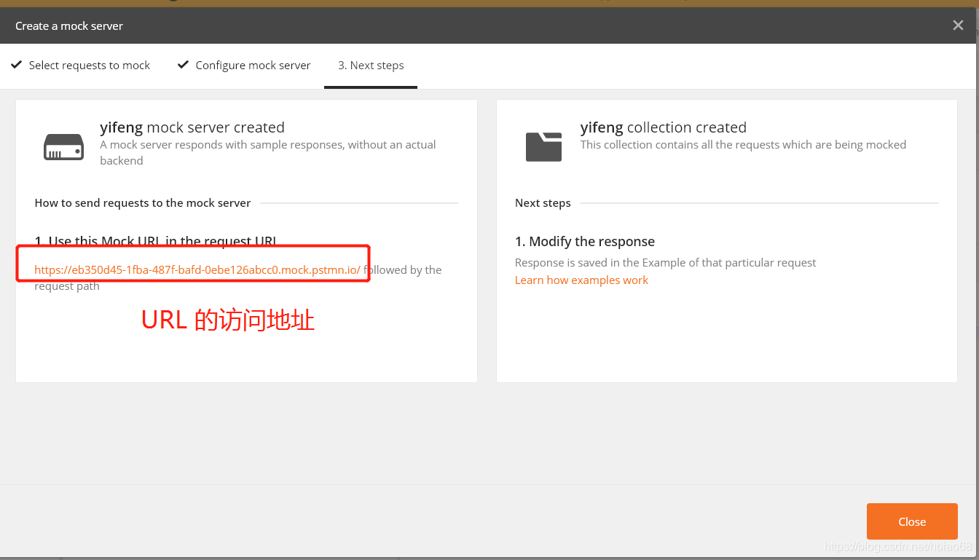The width and height of the screenshot is (979, 560).
Task: Click 'Response is saved in the Example' text
Action: point(666,262)
